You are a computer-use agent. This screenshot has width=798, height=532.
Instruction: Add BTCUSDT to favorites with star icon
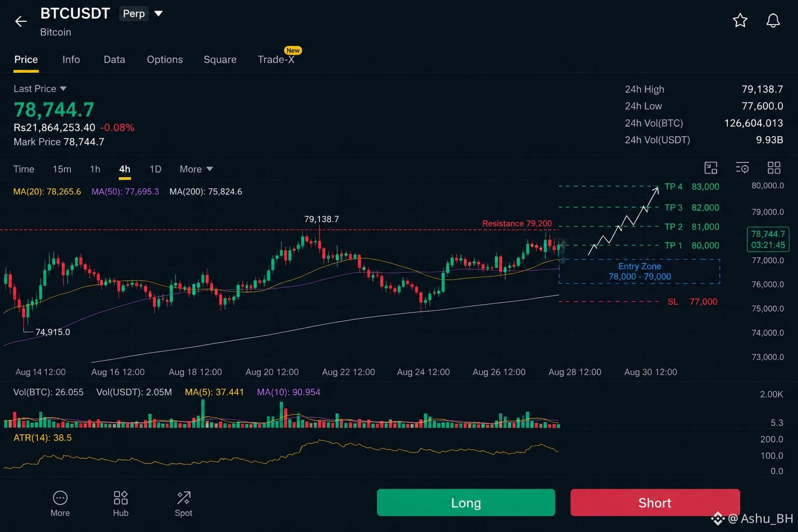(x=740, y=21)
